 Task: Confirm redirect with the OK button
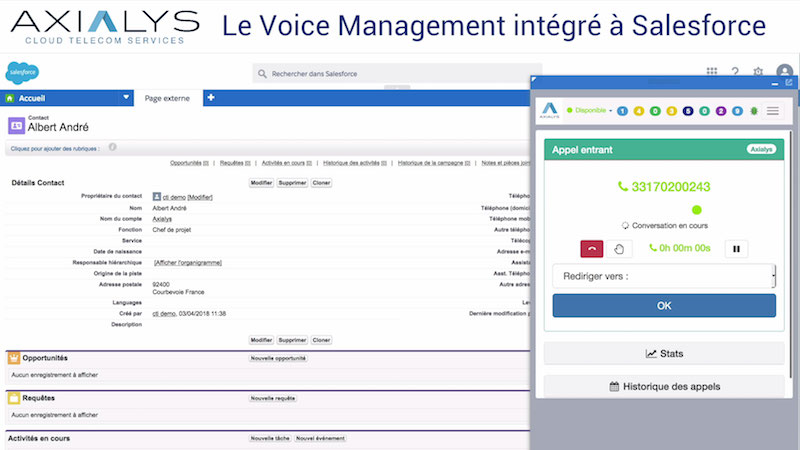(x=664, y=306)
